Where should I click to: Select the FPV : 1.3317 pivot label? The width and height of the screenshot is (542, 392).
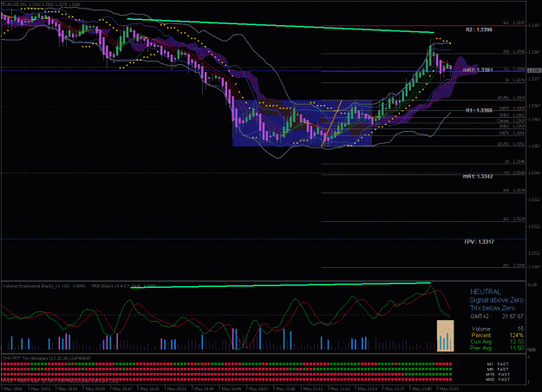(479, 242)
